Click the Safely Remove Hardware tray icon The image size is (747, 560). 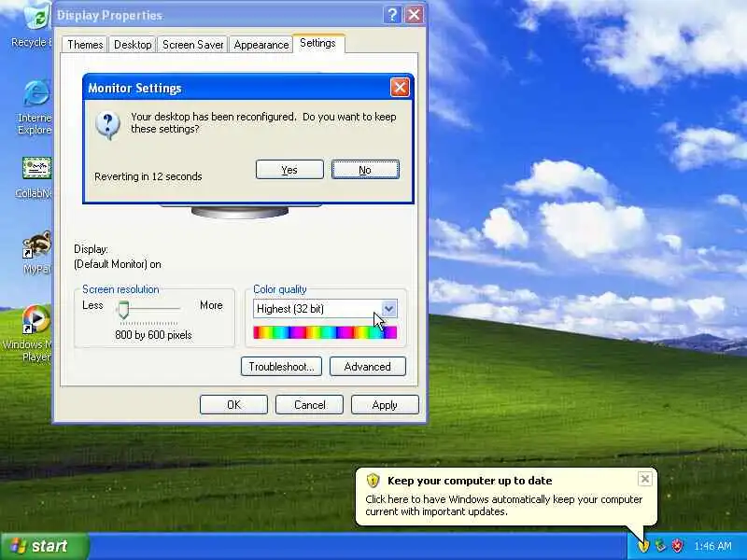click(x=660, y=545)
